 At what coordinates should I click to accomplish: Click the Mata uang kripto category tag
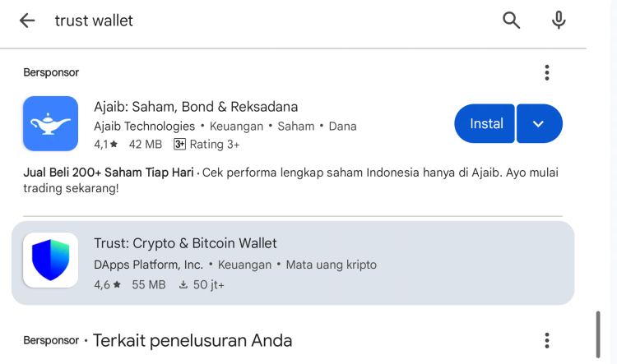click(x=331, y=265)
